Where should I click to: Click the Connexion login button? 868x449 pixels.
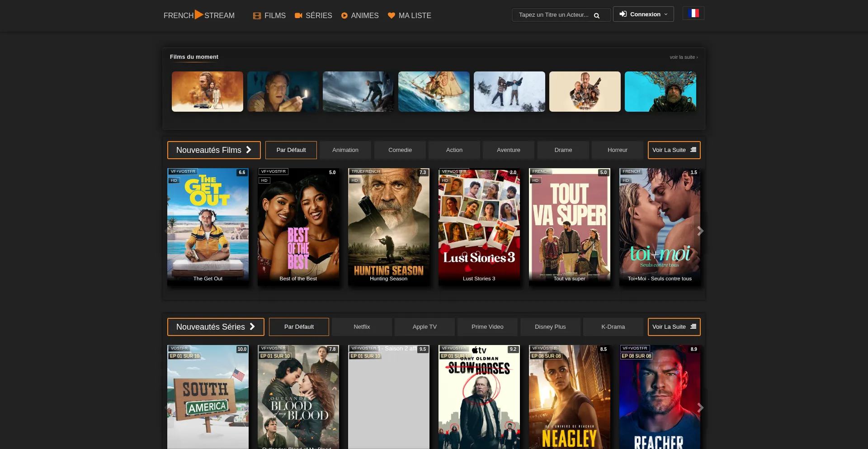(643, 14)
